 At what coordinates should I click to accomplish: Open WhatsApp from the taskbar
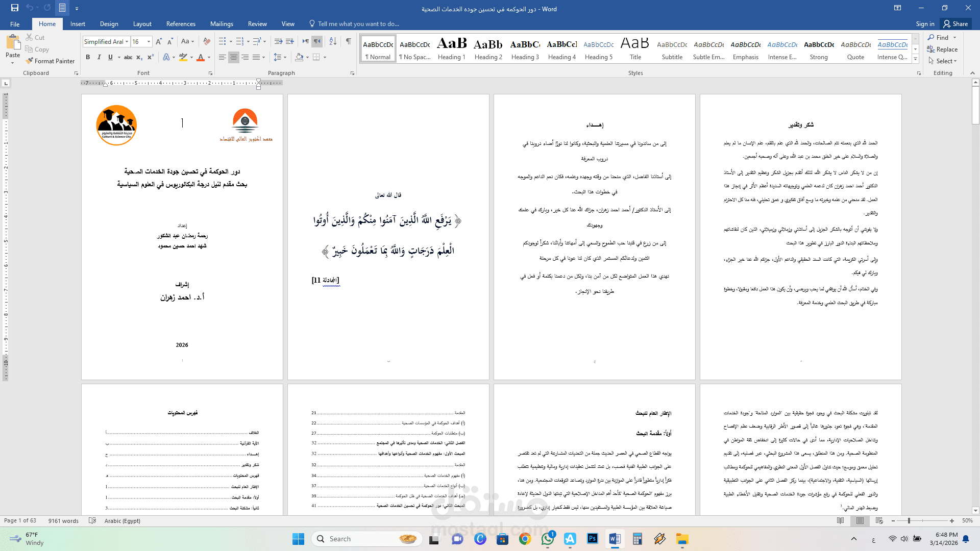pyautogui.click(x=548, y=539)
